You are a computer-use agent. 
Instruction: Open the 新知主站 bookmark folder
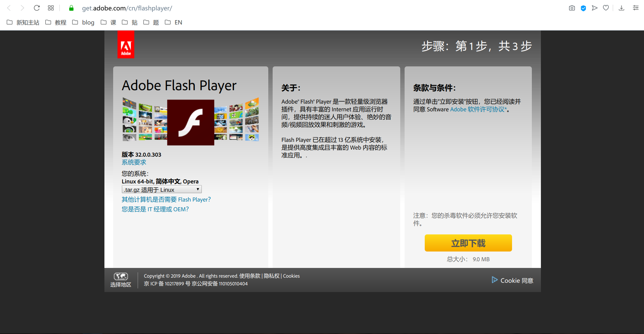pyautogui.click(x=23, y=22)
